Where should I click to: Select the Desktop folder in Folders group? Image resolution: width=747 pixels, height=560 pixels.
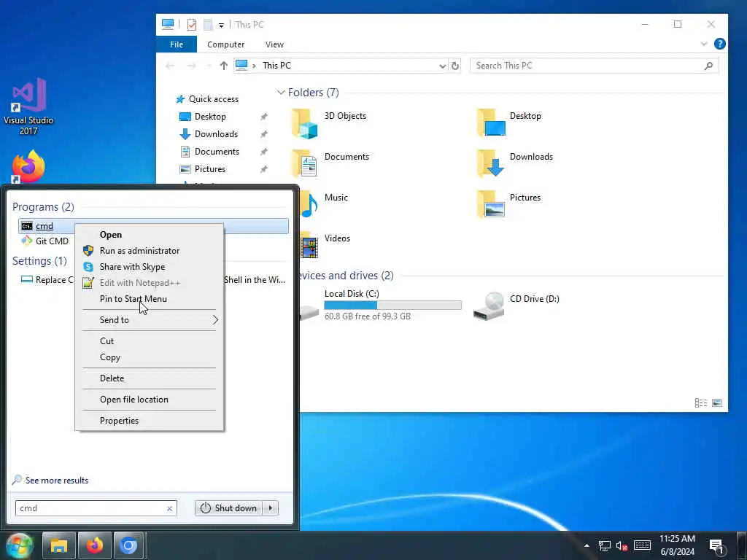[x=508, y=122]
